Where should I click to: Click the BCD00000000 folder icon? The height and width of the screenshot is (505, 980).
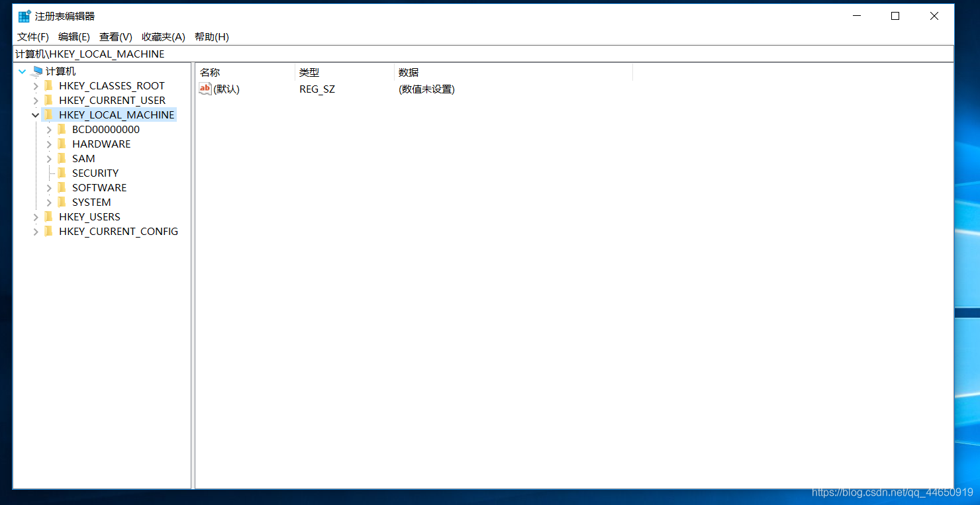pos(62,130)
